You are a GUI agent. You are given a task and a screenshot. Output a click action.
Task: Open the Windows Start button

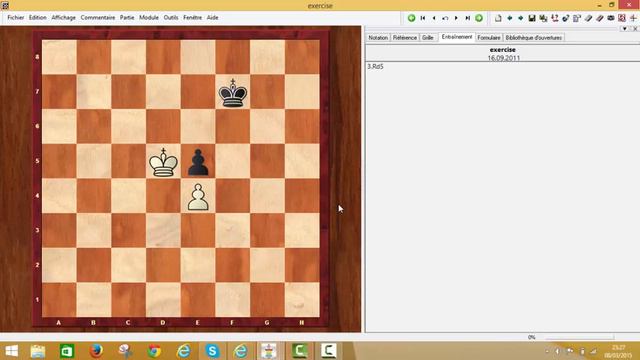pos(11,351)
